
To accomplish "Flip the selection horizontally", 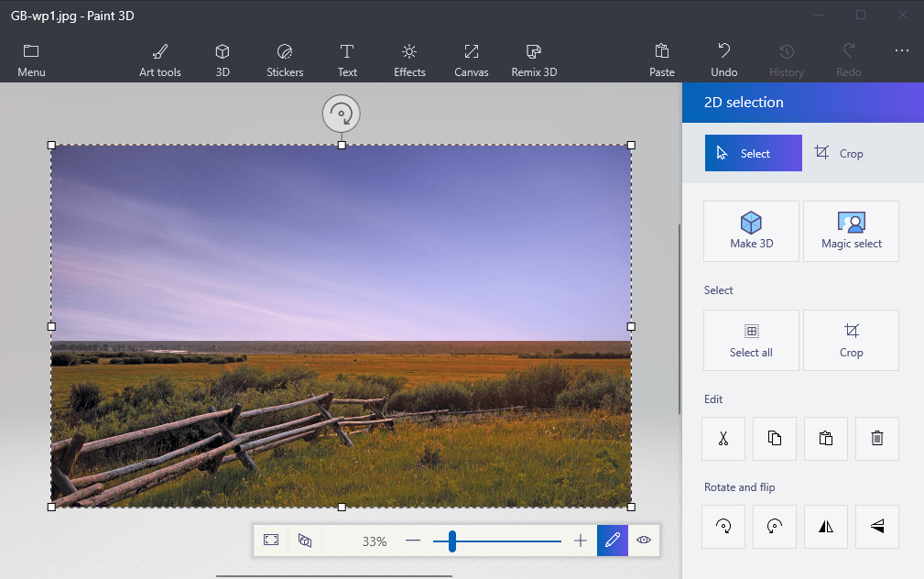I will tap(826, 527).
